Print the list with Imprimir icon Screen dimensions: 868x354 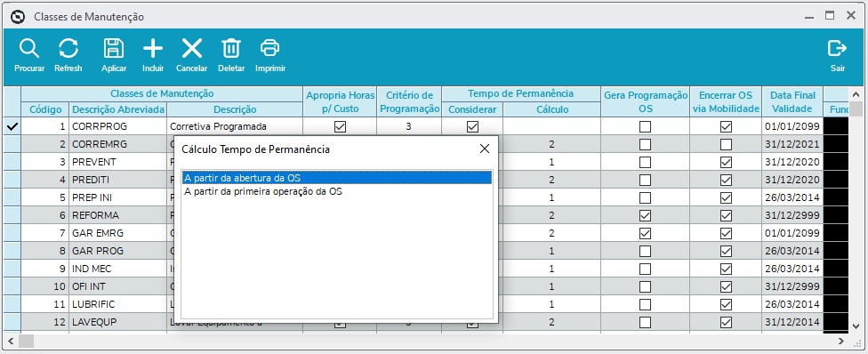point(269,49)
